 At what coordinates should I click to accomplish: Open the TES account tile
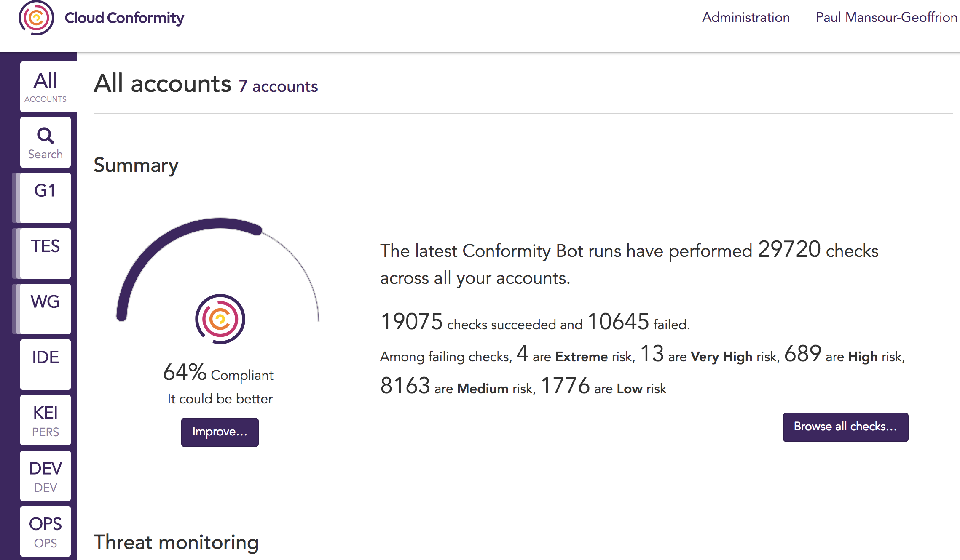46,253
